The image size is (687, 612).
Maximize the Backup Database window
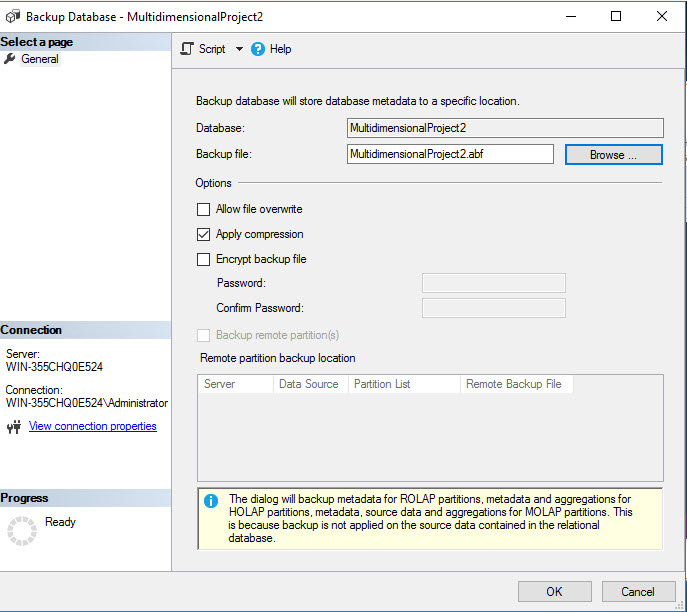(616, 16)
